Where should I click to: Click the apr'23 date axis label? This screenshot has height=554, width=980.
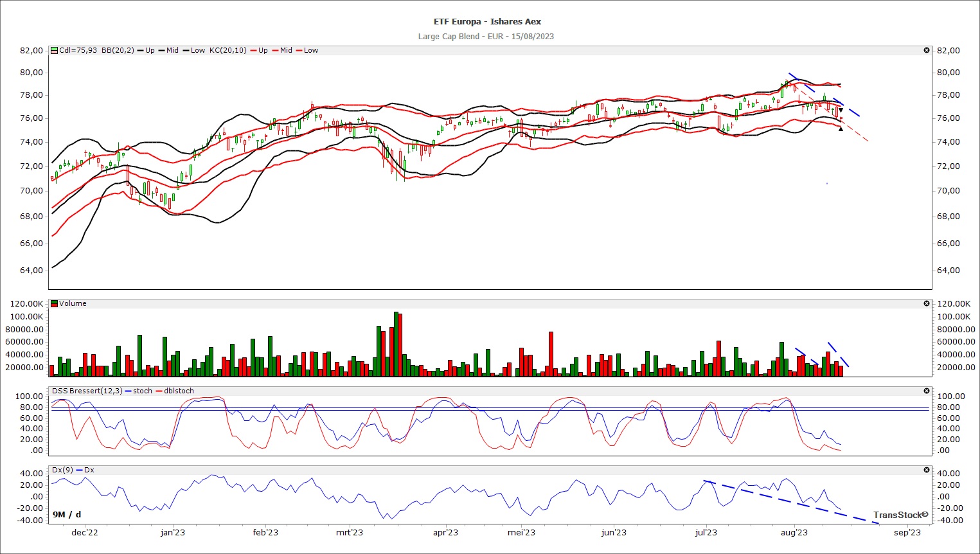coord(445,532)
